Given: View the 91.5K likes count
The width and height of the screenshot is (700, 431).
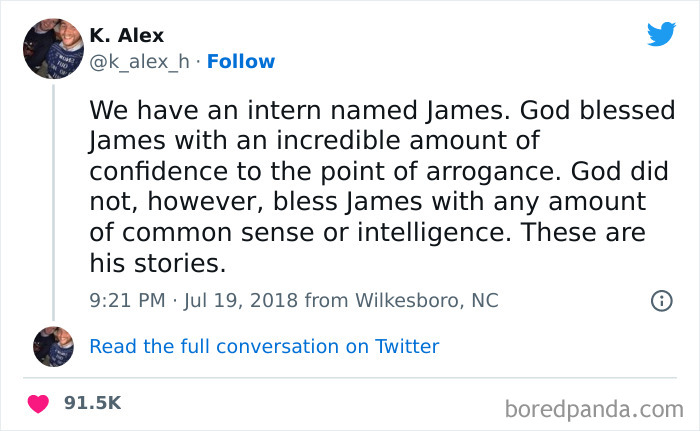Looking at the screenshot, I should click(92, 403).
